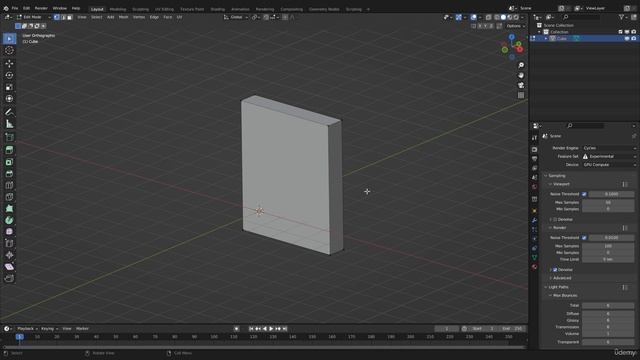Select the Poly Build tool
The height and width of the screenshot is (360, 640).
pos(9,208)
